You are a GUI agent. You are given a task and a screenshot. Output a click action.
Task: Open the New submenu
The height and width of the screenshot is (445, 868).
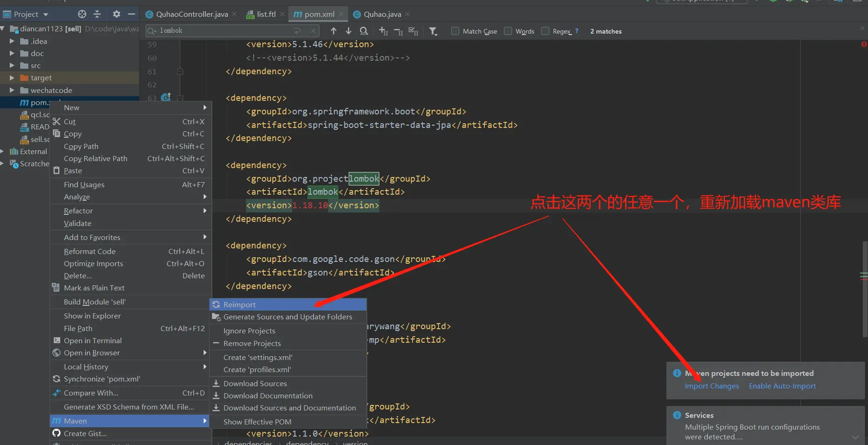tap(131, 107)
